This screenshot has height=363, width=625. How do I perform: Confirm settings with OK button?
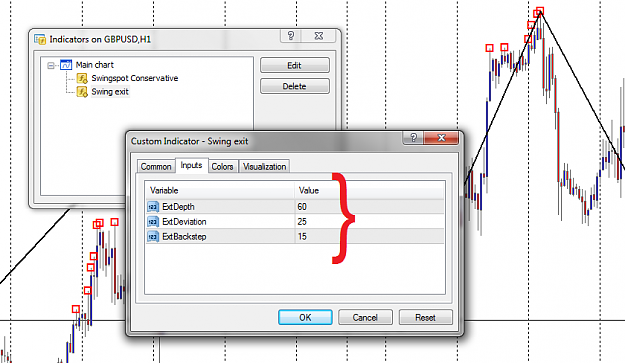coord(305,318)
